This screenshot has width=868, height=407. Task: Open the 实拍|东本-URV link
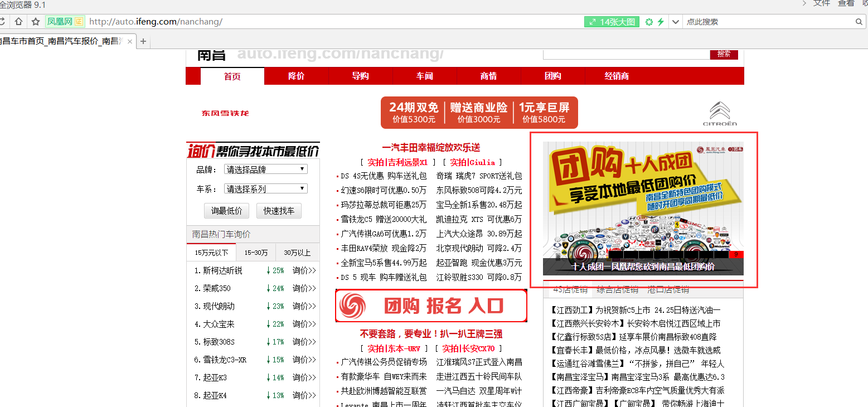[x=394, y=348]
